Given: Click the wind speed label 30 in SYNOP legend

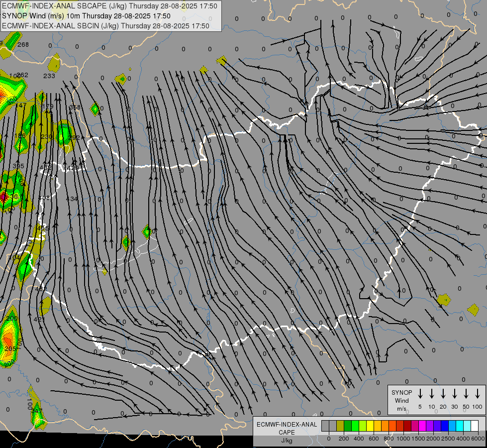Looking at the screenshot, I should coord(454,407).
